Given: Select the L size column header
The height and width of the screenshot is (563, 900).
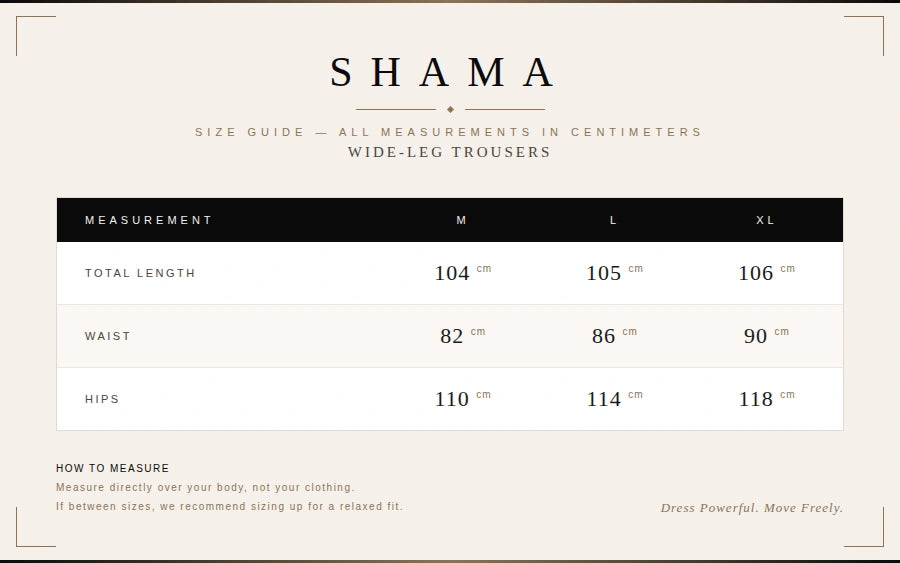Looking at the screenshot, I should pyautogui.click(x=614, y=220).
